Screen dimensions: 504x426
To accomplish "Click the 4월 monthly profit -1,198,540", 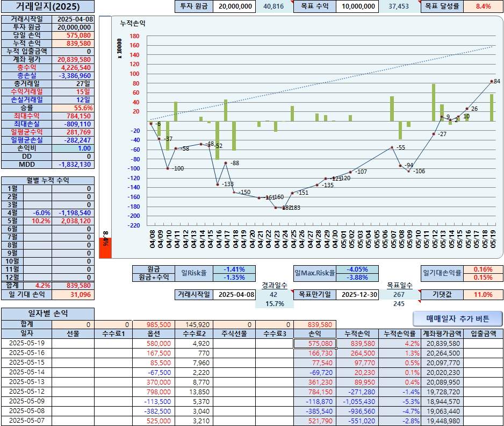I will pos(73,212).
